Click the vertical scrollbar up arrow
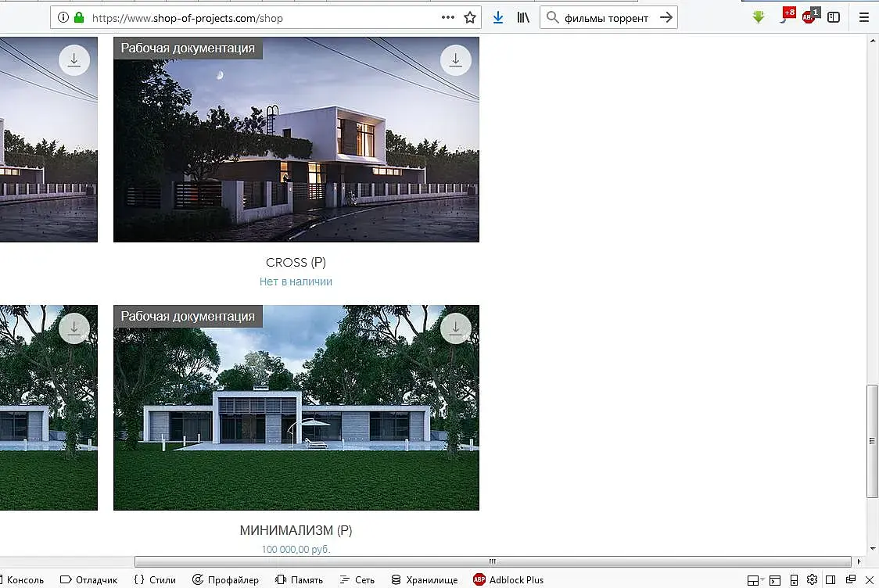Viewport: 879px width, 588px height. tap(872, 41)
